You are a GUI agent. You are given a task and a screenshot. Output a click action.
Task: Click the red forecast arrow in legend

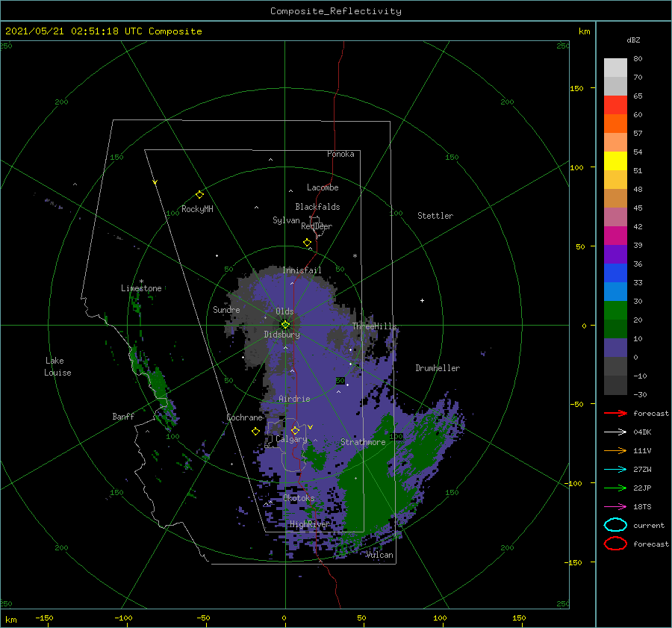click(x=615, y=413)
